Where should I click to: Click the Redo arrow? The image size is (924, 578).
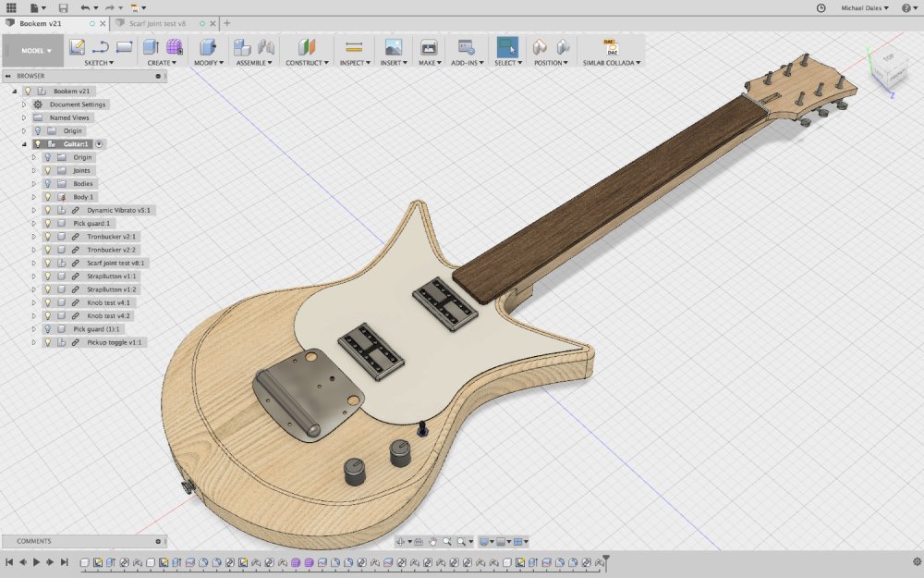point(110,7)
